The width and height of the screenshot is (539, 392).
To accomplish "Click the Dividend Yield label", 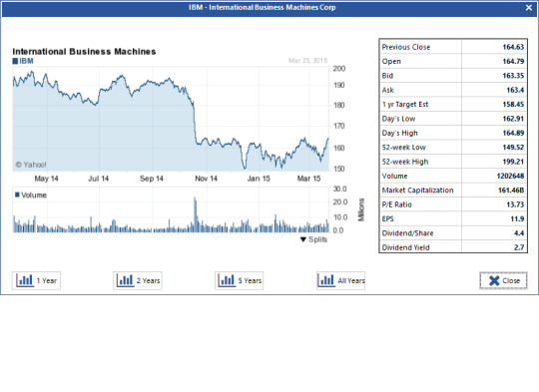I will point(405,247).
